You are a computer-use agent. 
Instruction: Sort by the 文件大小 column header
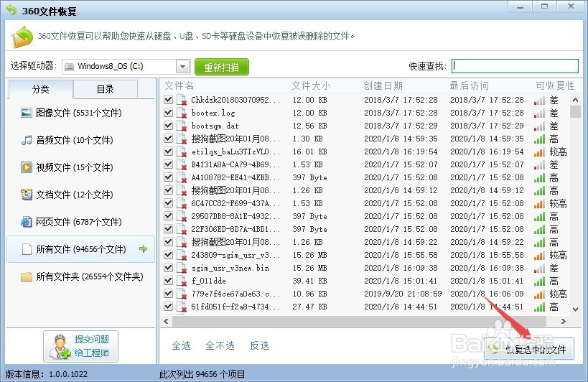click(312, 86)
